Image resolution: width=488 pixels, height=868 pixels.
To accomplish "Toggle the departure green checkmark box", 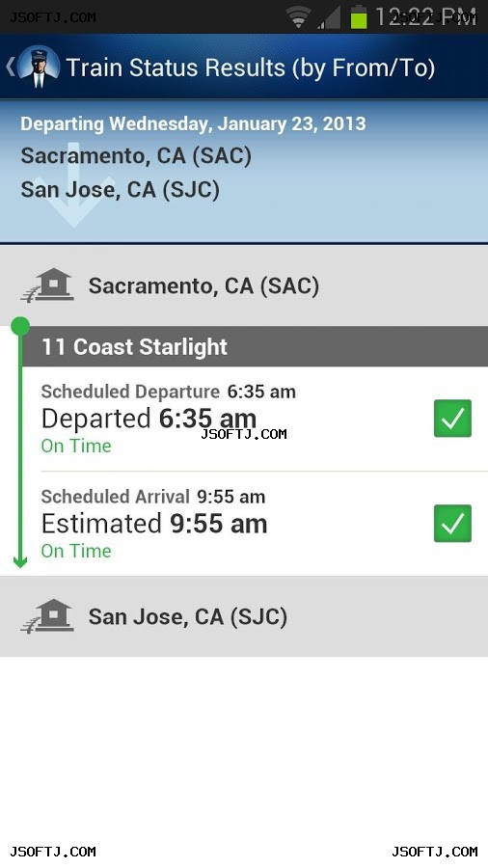I will tap(452, 419).
